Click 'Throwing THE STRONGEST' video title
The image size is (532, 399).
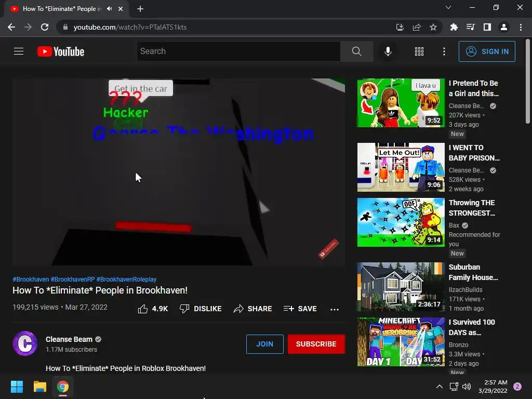point(472,208)
